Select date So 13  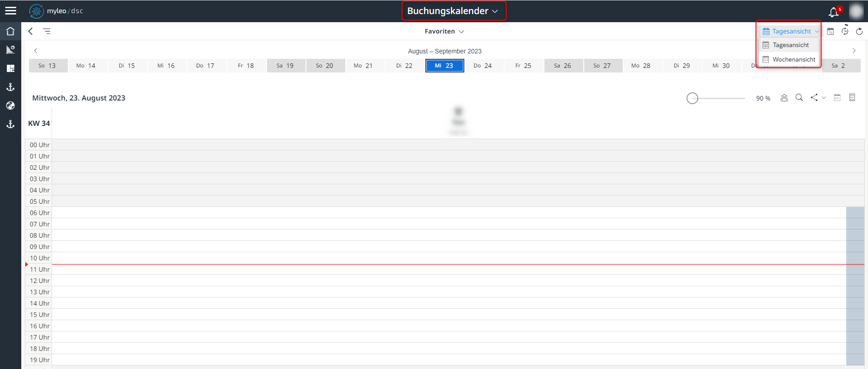point(48,66)
